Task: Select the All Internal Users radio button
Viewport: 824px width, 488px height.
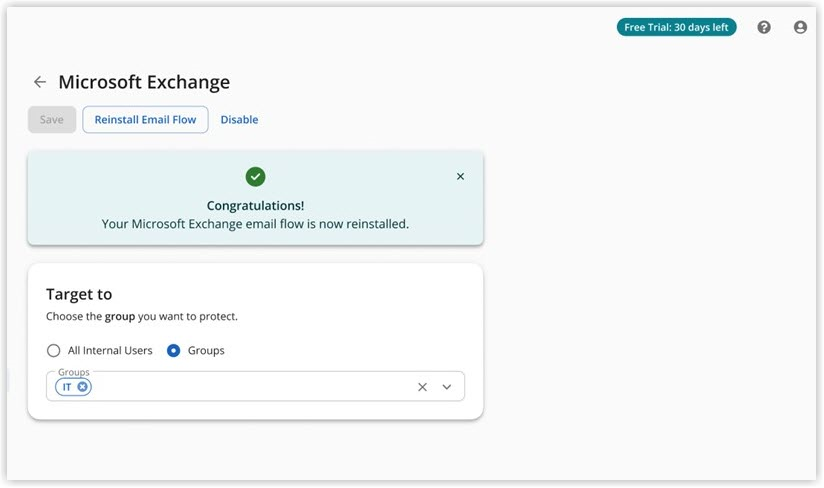Action: 54,351
